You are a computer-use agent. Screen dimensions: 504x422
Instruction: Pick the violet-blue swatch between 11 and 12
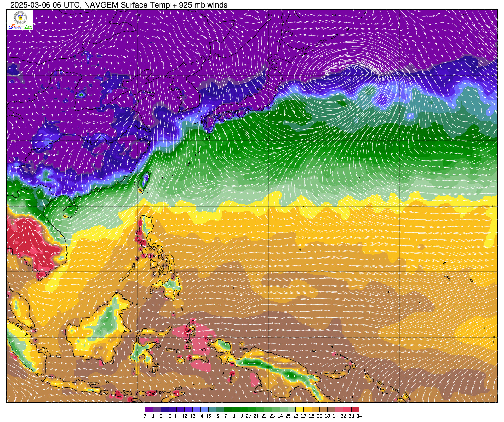(x=180, y=410)
